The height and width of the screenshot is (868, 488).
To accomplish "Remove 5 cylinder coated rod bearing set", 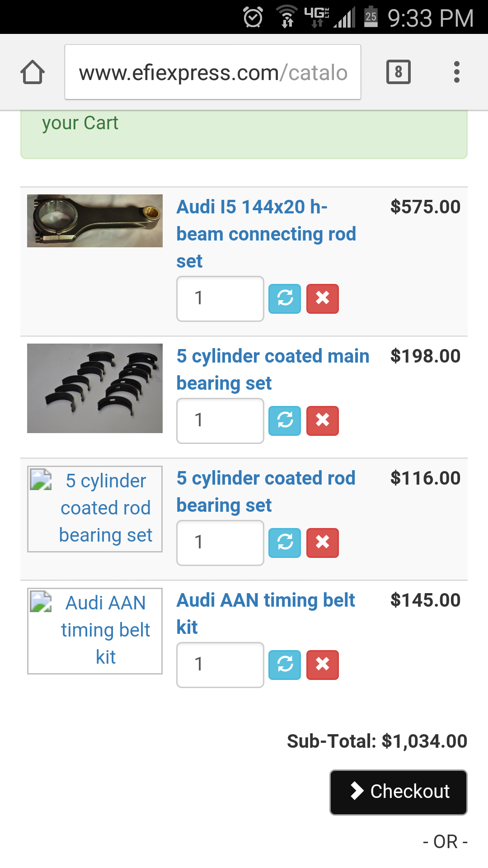I will [x=323, y=542].
